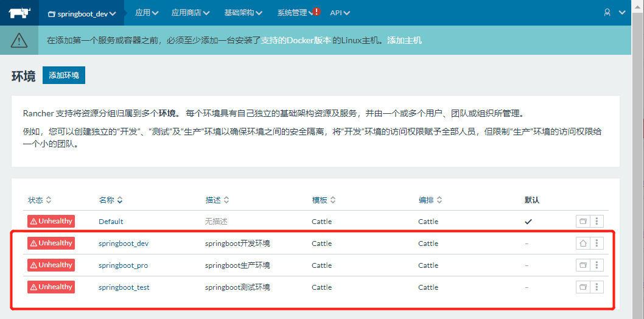Click 无描述 text in Default row

click(x=216, y=221)
